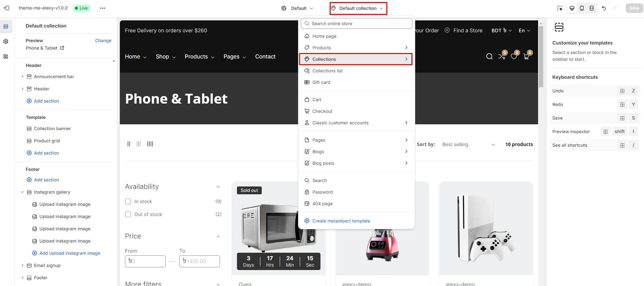Select the four-column grid view icon

click(150, 144)
